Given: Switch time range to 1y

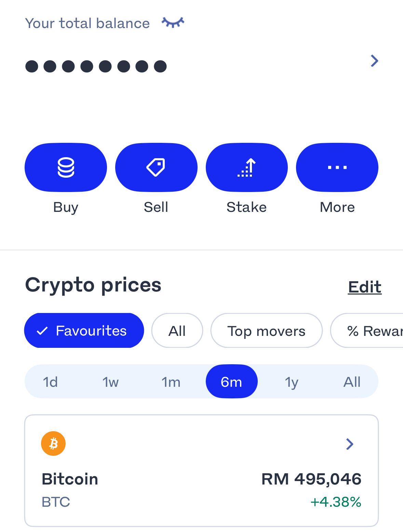Looking at the screenshot, I should coord(292,382).
